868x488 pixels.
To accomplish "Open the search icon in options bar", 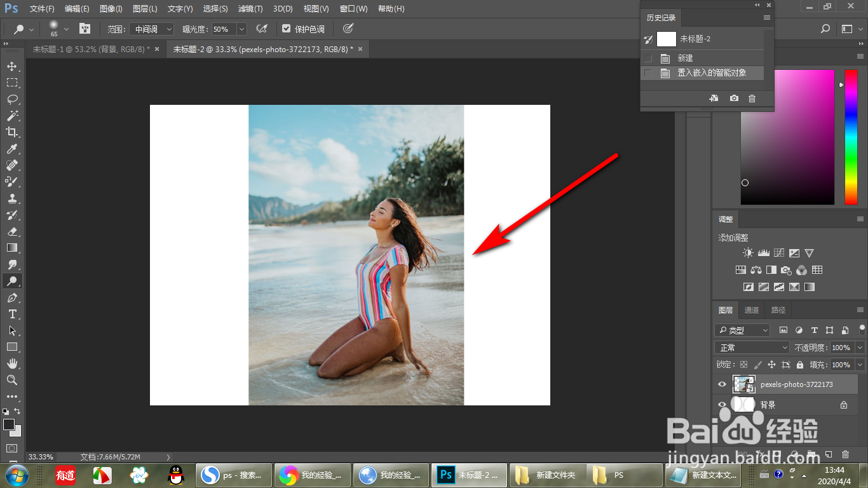I will [825, 29].
